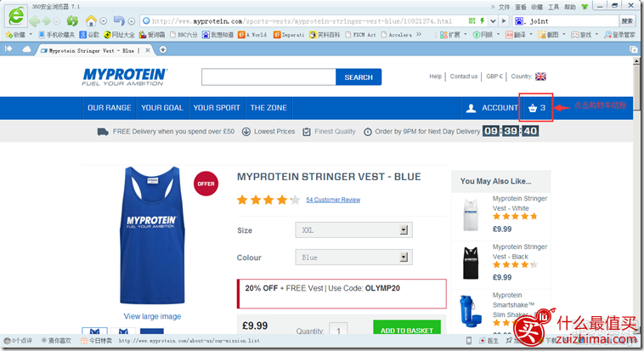
Task: Click the Baidu paw search engine icon
Action: click(519, 21)
